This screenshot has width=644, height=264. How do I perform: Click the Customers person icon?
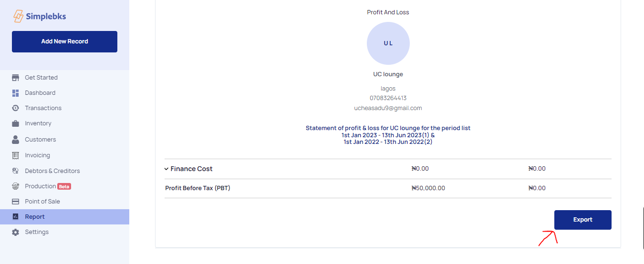pos(15,140)
